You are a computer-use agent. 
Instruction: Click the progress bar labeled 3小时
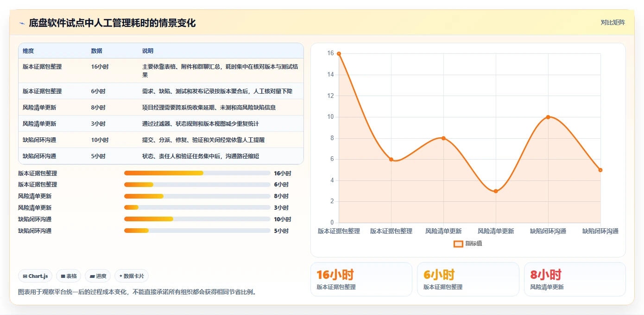coord(197,207)
